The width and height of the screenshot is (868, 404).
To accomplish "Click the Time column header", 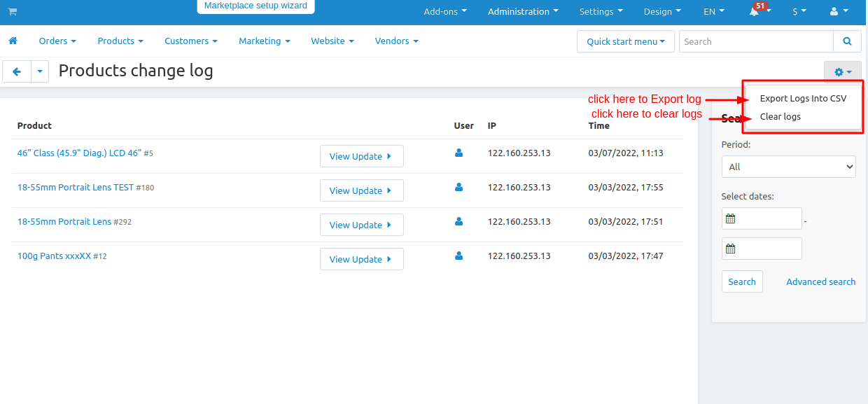I will [x=599, y=126].
